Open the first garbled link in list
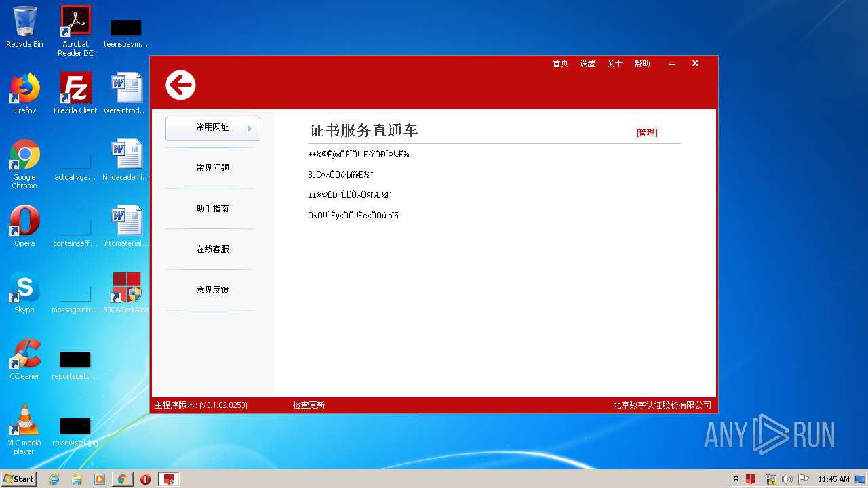 (x=359, y=155)
